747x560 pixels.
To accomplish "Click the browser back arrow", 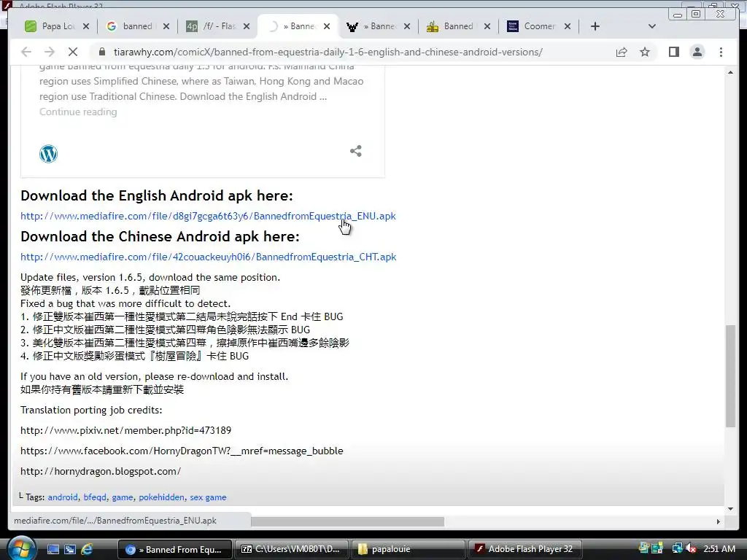I will 26,52.
